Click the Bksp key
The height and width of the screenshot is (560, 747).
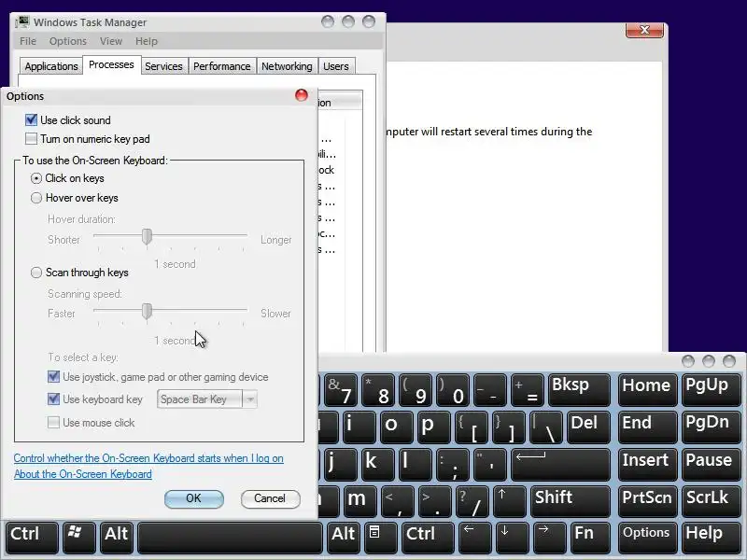click(x=579, y=389)
